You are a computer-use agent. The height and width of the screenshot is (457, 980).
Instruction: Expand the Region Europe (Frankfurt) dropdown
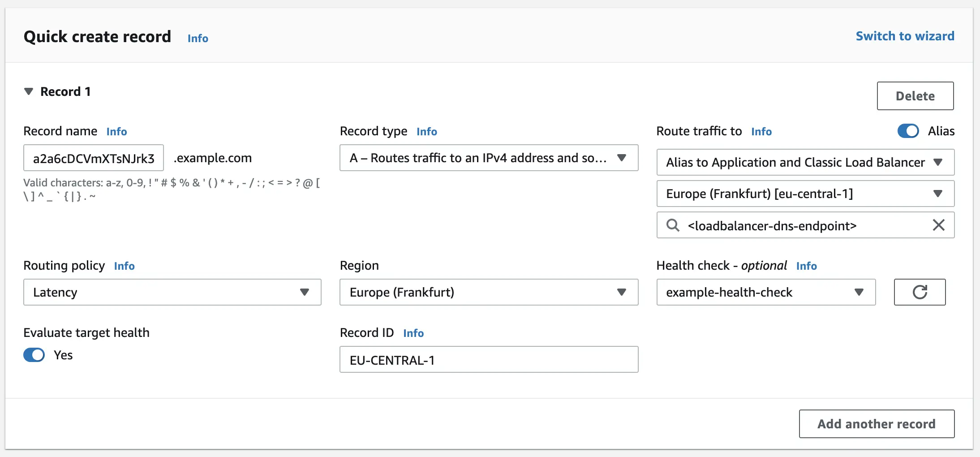click(489, 292)
